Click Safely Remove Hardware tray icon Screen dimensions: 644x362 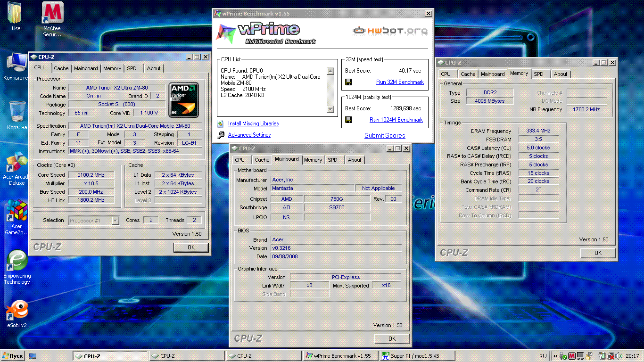coord(563,356)
